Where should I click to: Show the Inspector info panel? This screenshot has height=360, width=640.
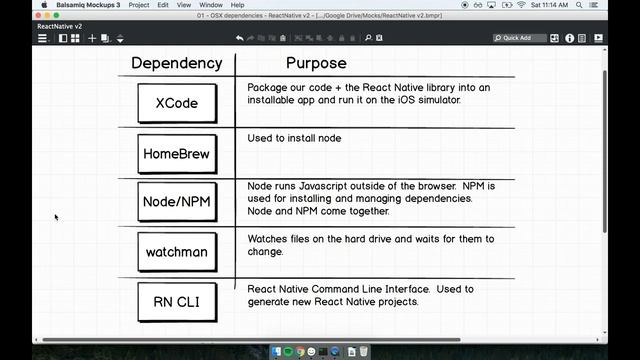[569, 38]
